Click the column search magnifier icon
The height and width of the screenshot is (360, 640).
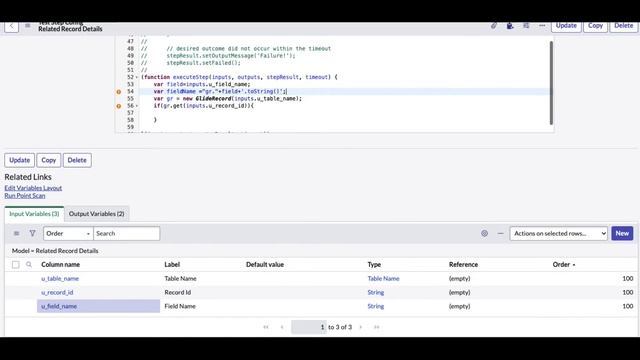[x=29, y=264]
